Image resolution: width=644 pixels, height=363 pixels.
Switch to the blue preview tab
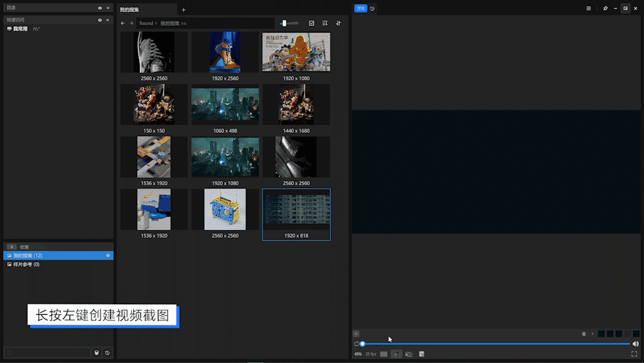click(x=361, y=8)
